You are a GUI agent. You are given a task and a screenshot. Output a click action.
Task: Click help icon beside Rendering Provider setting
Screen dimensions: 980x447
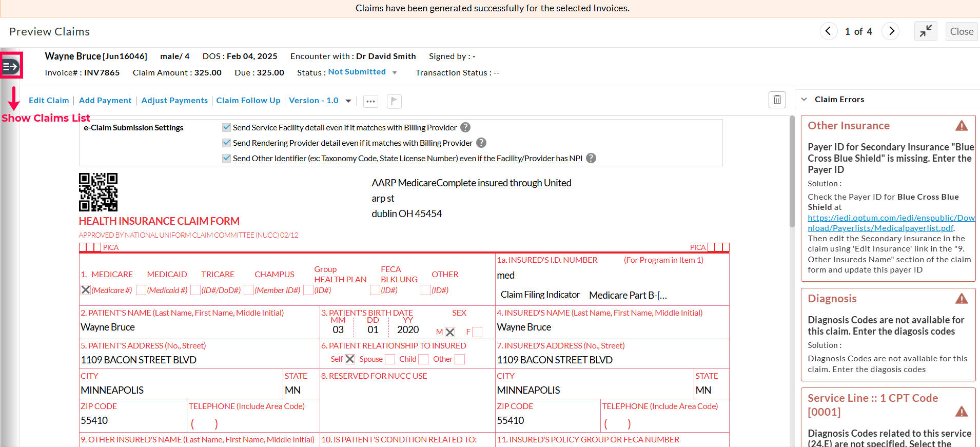pos(481,143)
